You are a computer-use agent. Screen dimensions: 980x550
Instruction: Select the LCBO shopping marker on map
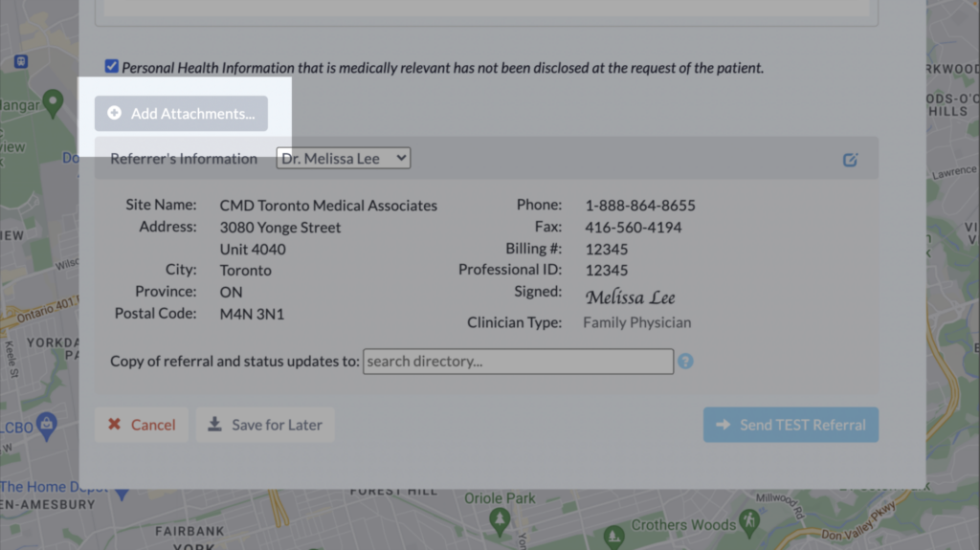click(x=47, y=423)
